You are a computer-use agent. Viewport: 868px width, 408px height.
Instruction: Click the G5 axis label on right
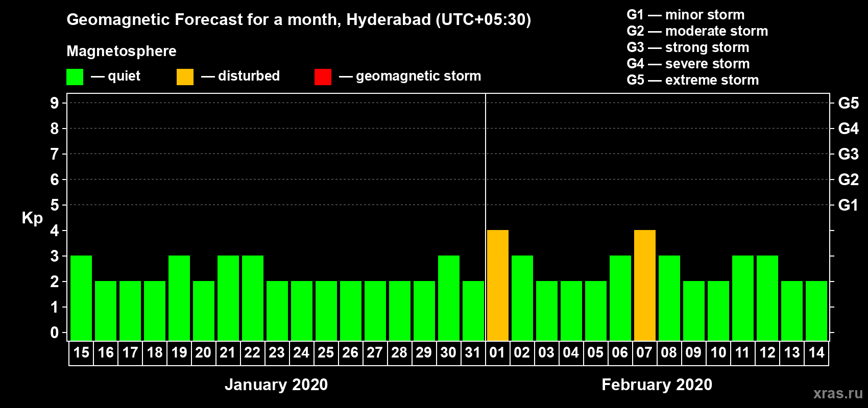(x=849, y=103)
